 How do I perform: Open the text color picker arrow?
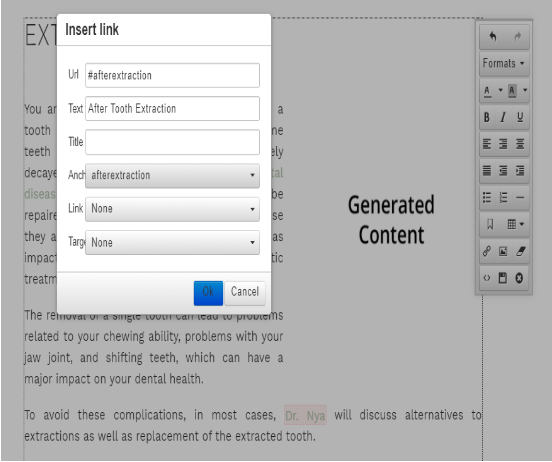pos(500,90)
